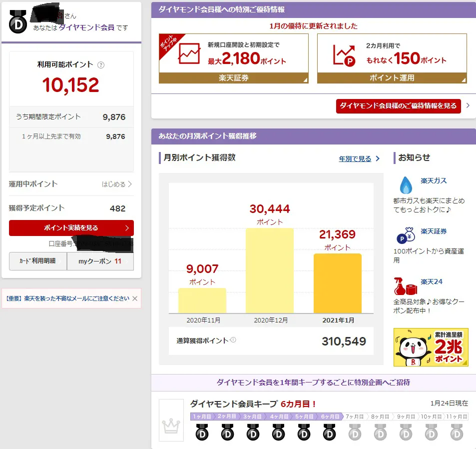Click 通算獲得ポイント total 310,549
476x449 pixels.
[344, 341]
